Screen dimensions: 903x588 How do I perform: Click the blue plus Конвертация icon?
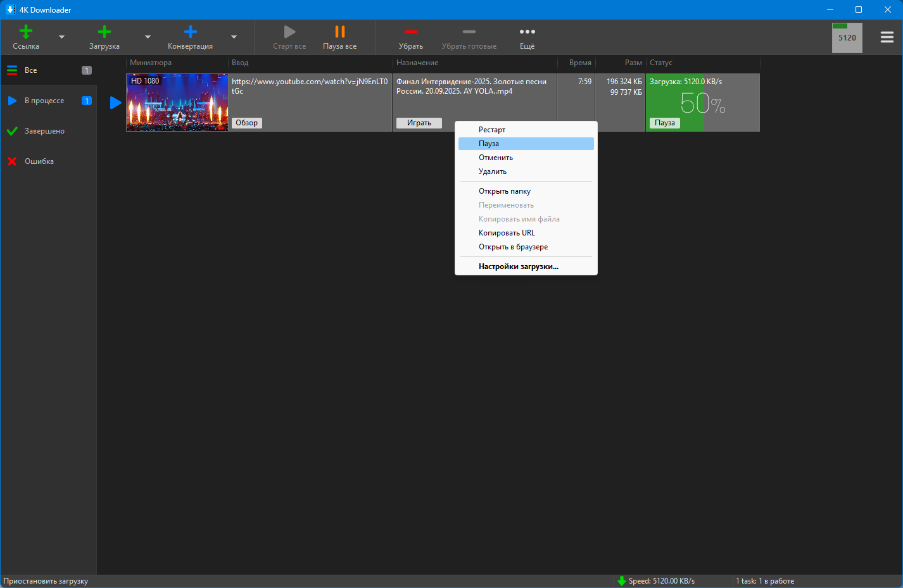pos(190,32)
